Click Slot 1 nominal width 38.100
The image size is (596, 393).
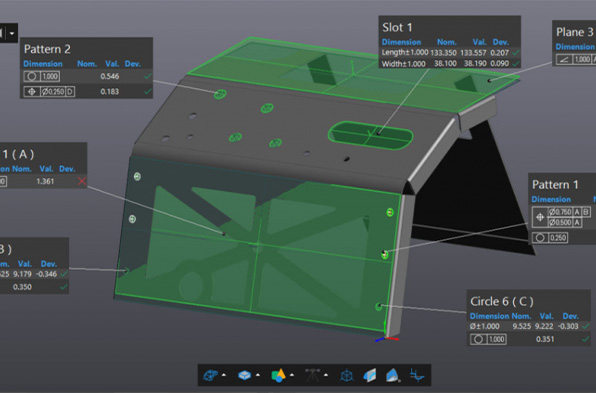coord(445,63)
